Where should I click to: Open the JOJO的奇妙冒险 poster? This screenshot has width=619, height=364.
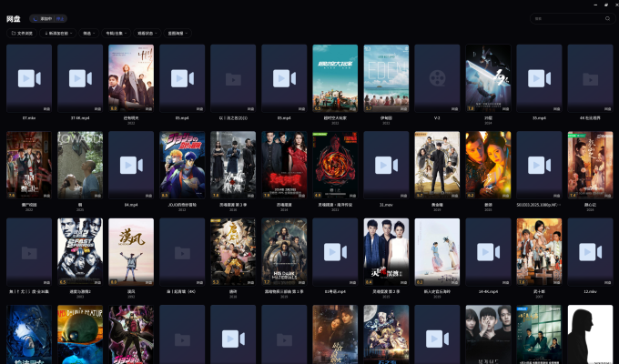(182, 165)
